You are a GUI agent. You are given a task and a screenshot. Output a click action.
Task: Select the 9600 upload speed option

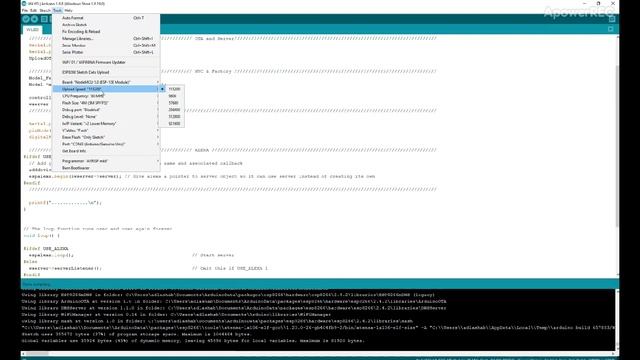173,96
